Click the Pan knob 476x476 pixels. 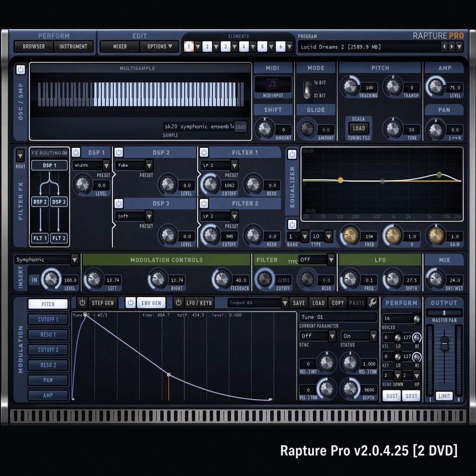tap(435, 130)
